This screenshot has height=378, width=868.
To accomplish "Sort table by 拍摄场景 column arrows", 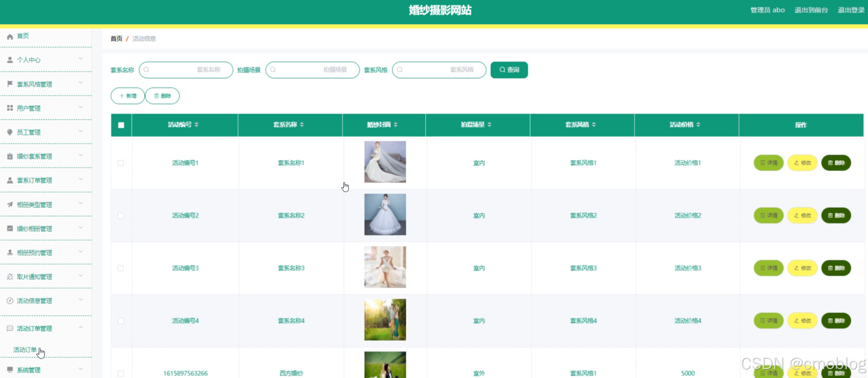I will 489,125.
